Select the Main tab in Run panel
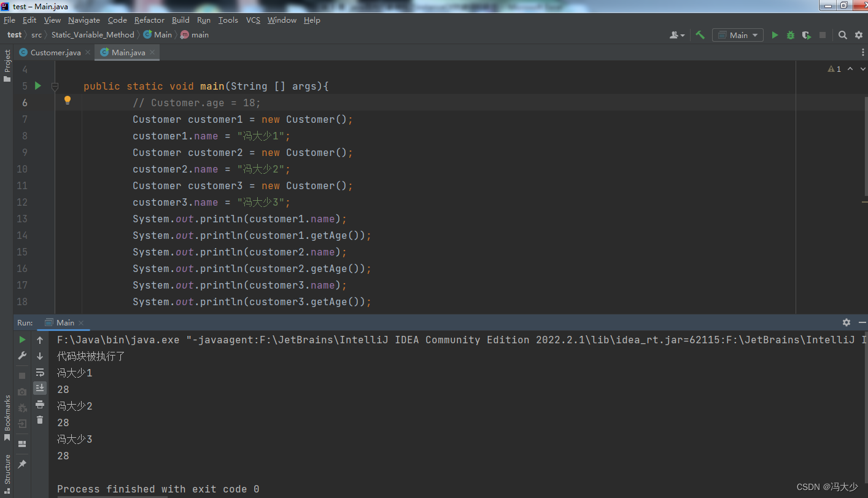This screenshot has height=498, width=868. [x=64, y=322]
